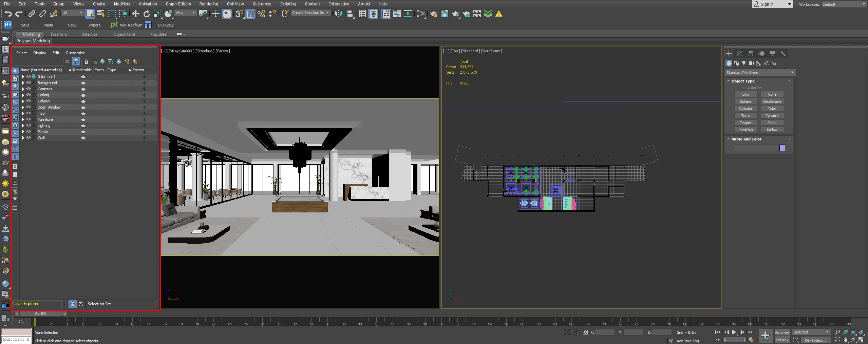Click the Layer Explorer search field
Image resolution: width=868 pixels, height=344 pixels.
[38, 61]
